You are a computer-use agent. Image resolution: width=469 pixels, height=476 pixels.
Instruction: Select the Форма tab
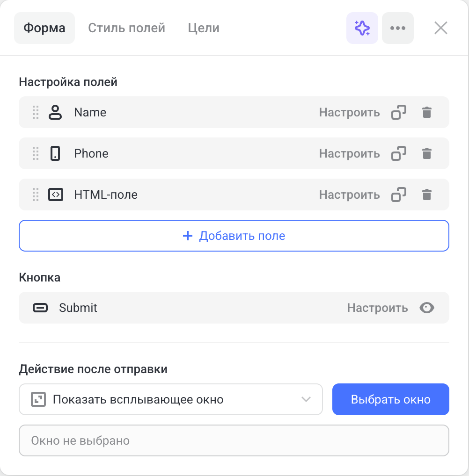pyautogui.click(x=44, y=28)
